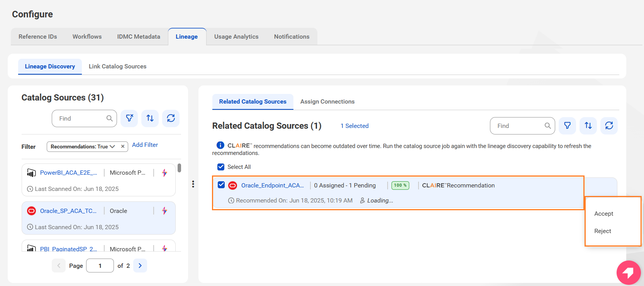The width and height of the screenshot is (644, 286).
Task: Click the Oracle icon of Oracle_Endpoint_ACA
Action: (232, 186)
